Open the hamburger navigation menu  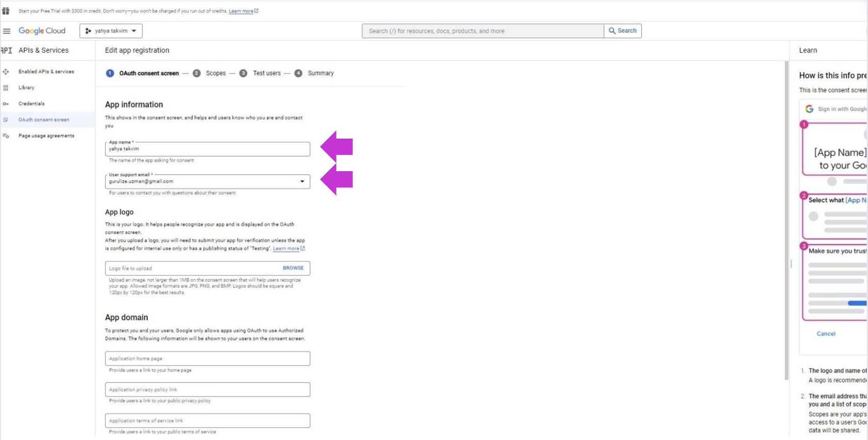[7, 31]
